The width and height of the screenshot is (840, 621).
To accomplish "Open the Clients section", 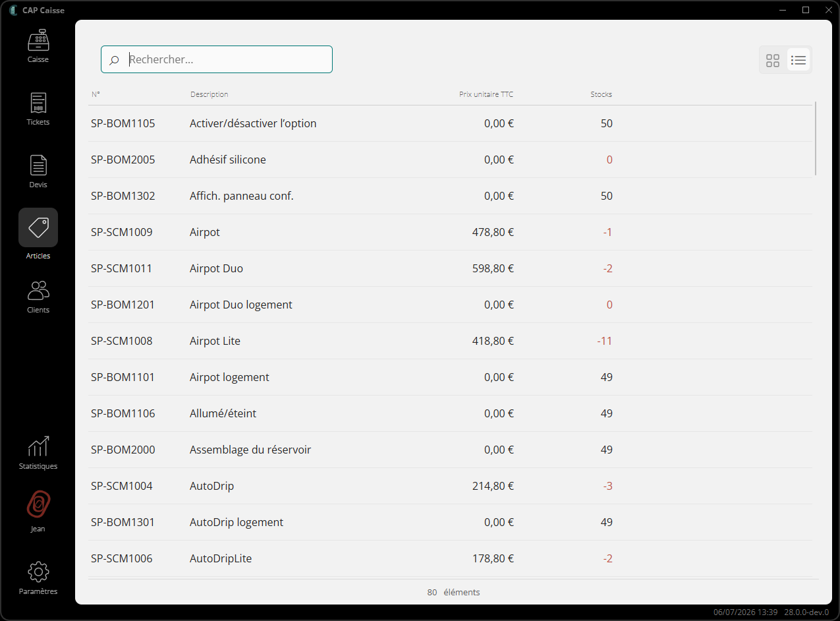I will [38, 296].
